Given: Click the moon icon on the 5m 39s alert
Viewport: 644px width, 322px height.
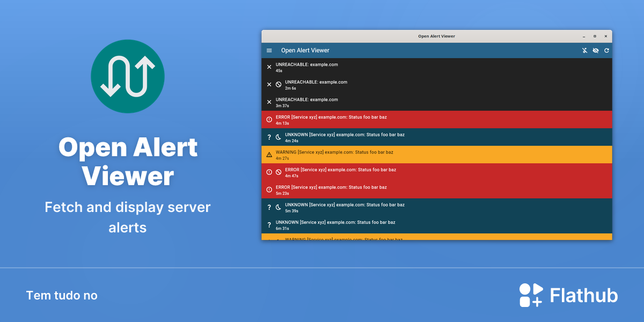Looking at the screenshot, I should [x=279, y=207].
